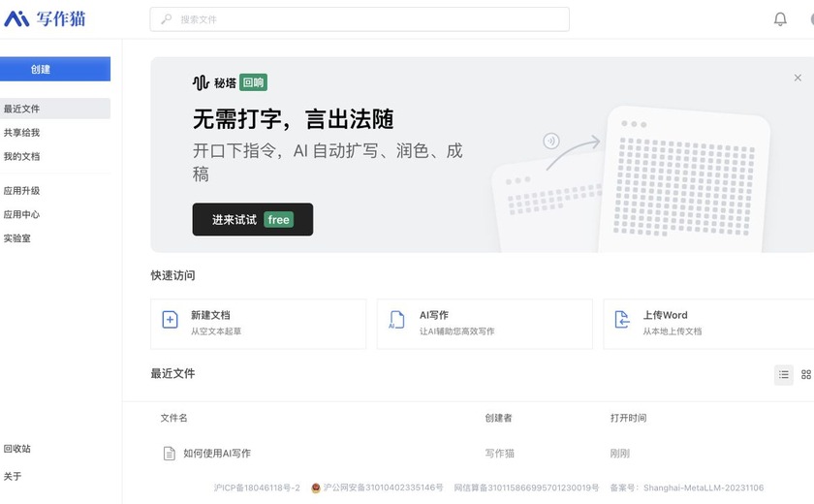Click the green 回响 badge
This screenshot has height=504, width=814.
coord(253,82)
